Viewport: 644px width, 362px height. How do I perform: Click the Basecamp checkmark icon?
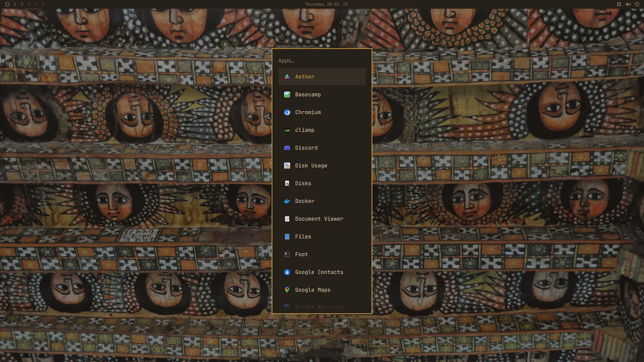pyautogui.click(x=287, y=95)
